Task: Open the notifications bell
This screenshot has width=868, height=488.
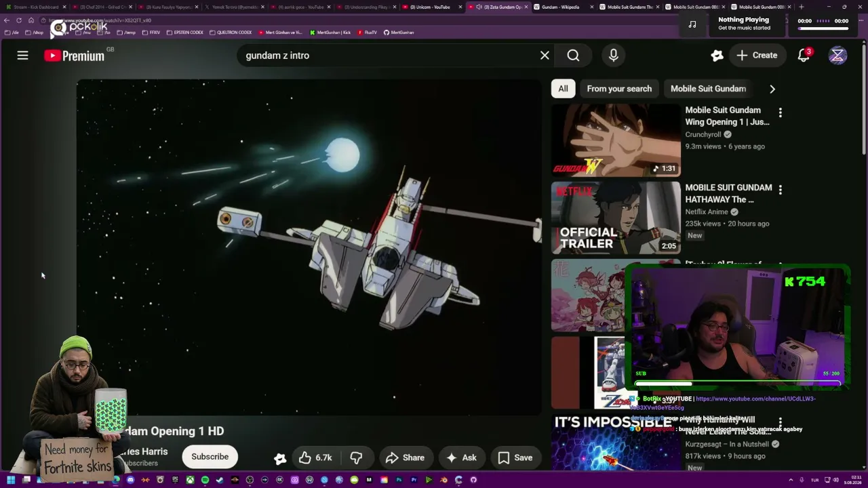Action: (x=804, y=56)
